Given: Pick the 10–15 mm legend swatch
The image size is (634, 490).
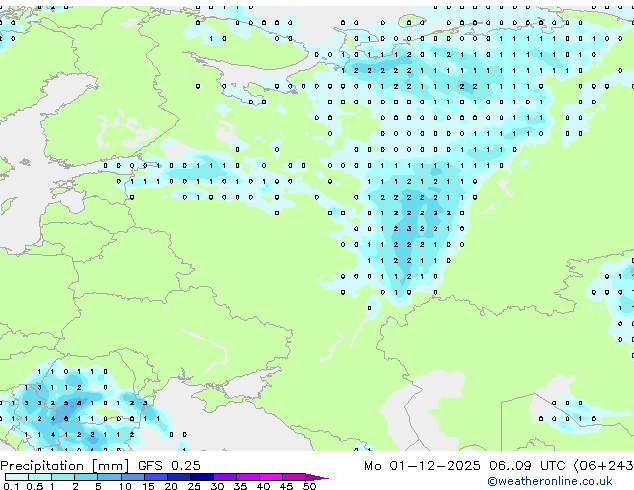Looking at the screenshot, I should tap(132, 477).
